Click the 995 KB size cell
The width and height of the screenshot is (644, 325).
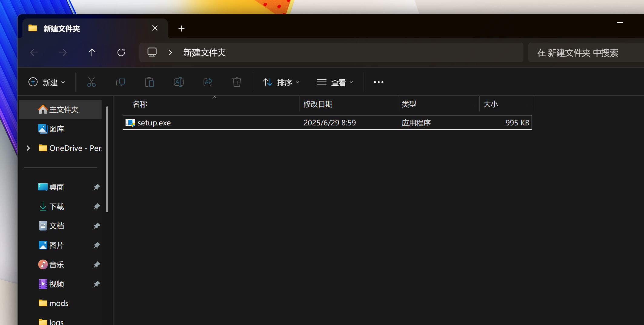pos(517,123)
